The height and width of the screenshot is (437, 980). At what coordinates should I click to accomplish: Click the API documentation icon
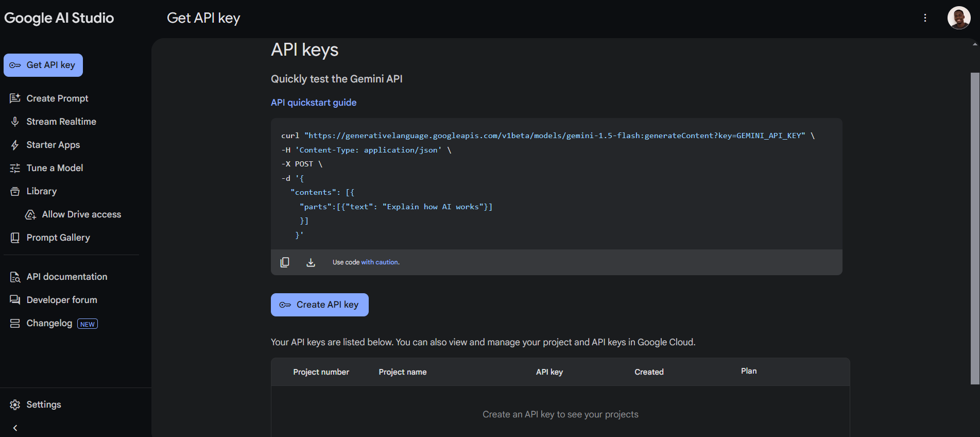coord(15,277)
